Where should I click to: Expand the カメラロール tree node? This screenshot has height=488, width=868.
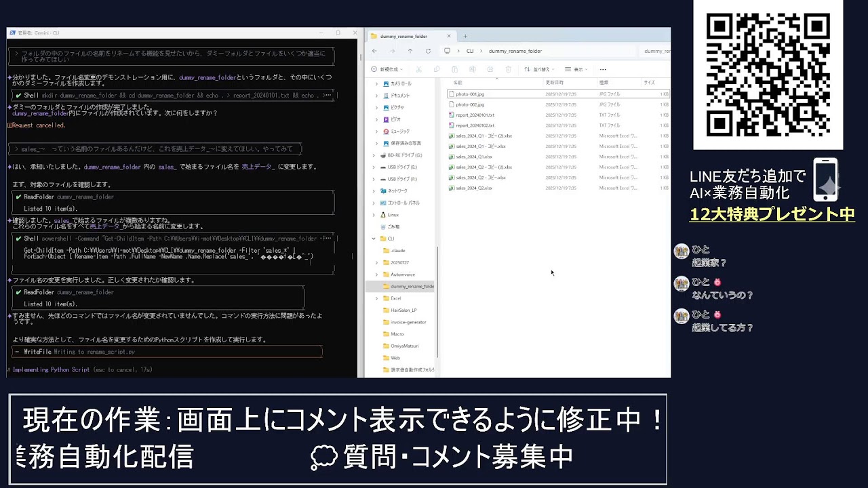[376, 83]
